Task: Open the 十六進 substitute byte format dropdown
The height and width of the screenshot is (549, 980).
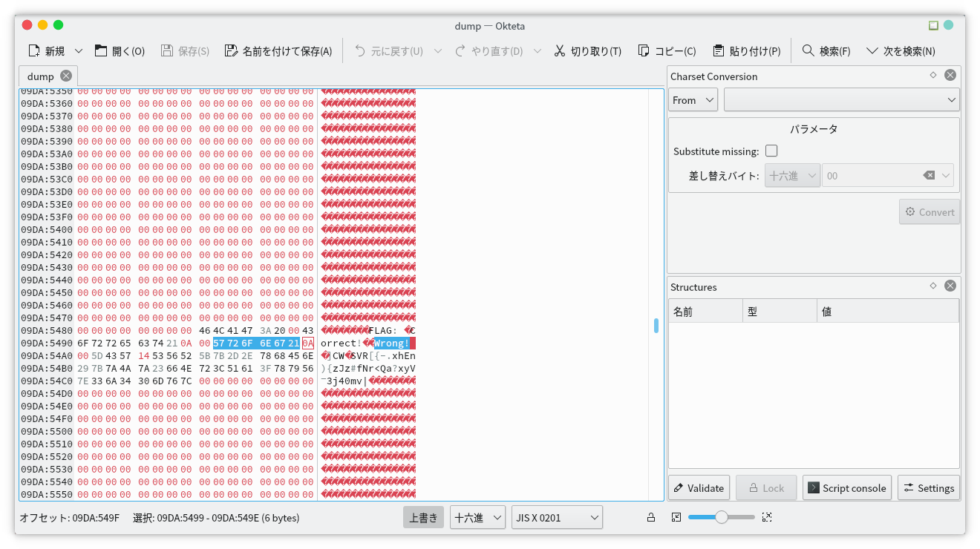Action: [792, 176]
